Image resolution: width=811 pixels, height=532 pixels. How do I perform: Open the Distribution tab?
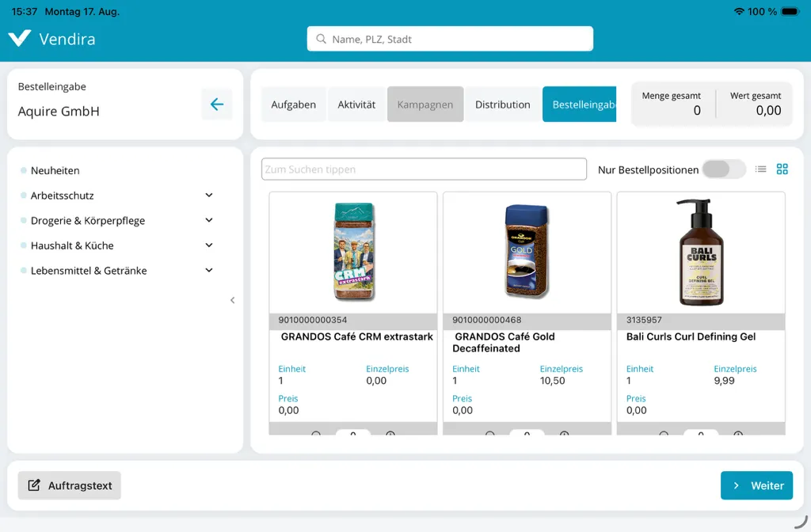tap(503, 104)
